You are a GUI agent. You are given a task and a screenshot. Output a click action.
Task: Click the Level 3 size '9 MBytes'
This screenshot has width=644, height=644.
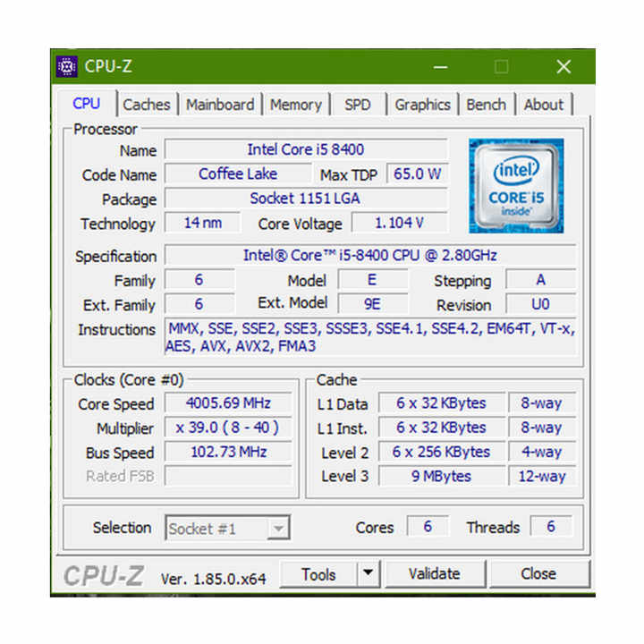click(441, 476)
